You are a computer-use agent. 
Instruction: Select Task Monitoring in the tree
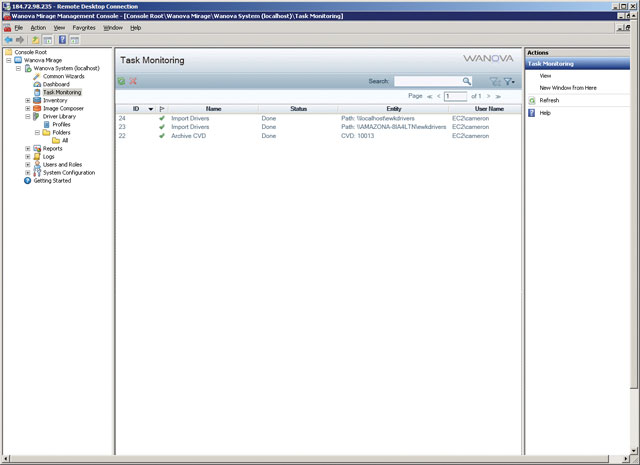tap(62, 93)
